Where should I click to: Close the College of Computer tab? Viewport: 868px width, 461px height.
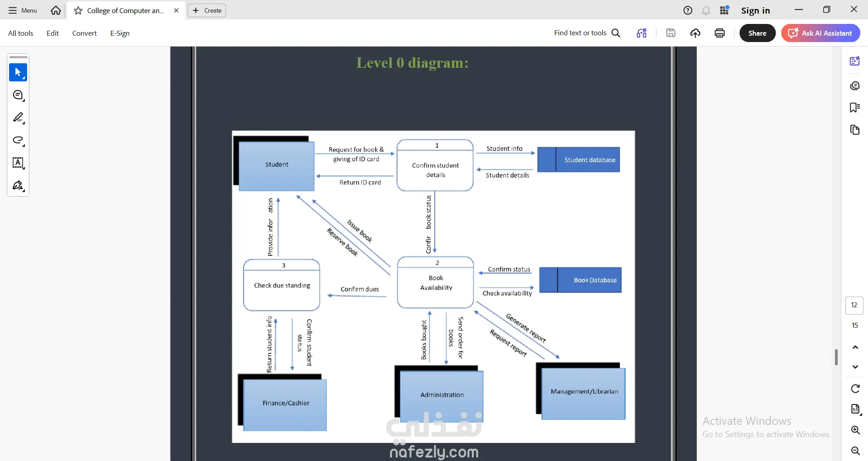(176, 10)
